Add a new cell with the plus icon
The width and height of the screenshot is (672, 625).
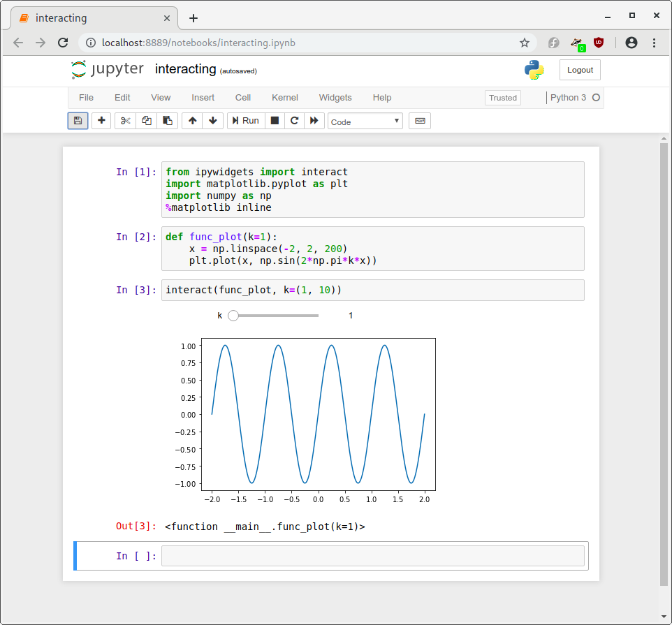coord(101,120)
